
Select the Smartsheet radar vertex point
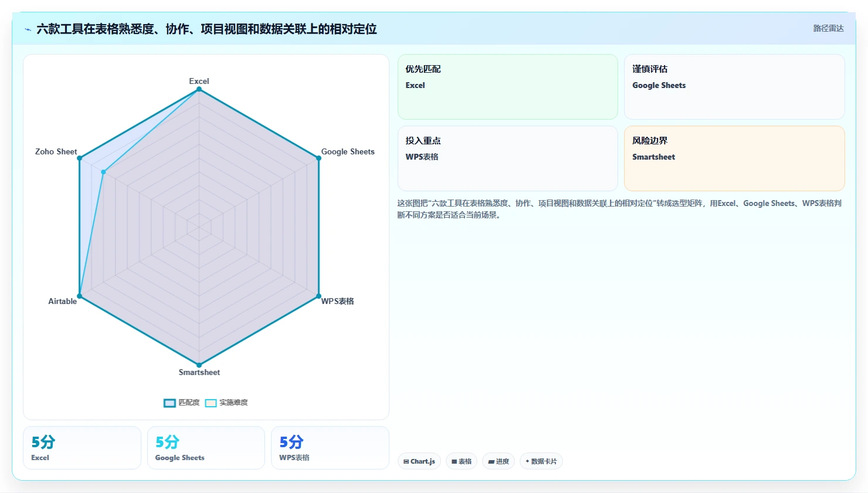(x=199, y=365)
